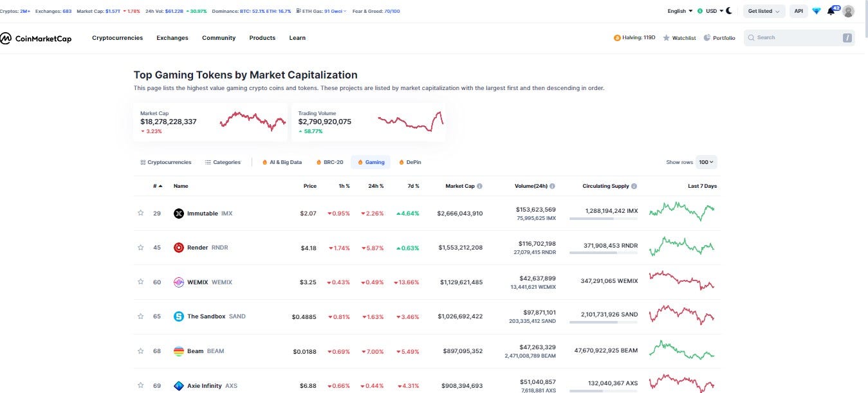Open the Get listed dropdown
This screenshot has width=868, height=393.
(764, 11)
